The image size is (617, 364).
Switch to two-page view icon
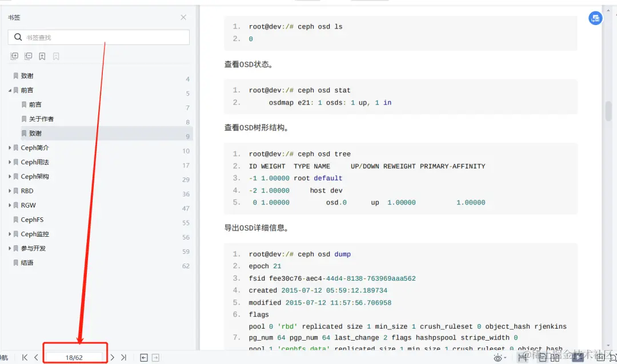555,357
